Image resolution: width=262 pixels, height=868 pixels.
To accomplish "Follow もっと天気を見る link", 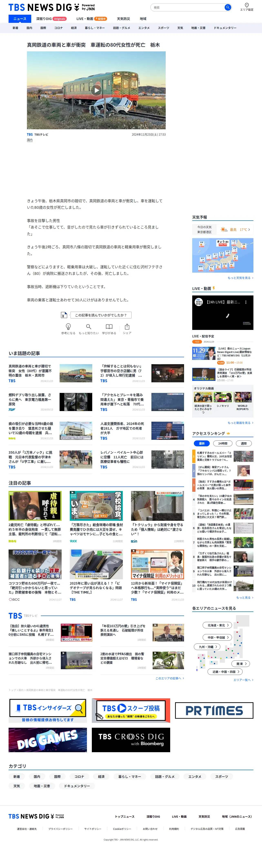I will point(240,278).
